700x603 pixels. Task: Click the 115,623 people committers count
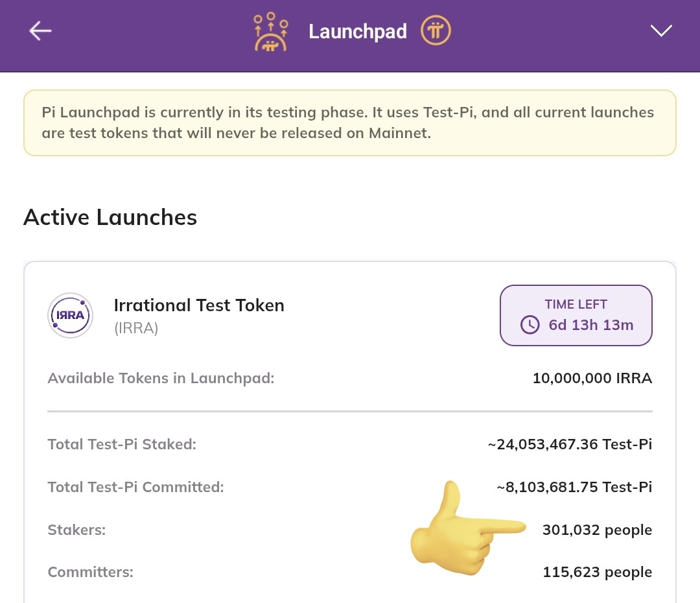coord(597,572)
